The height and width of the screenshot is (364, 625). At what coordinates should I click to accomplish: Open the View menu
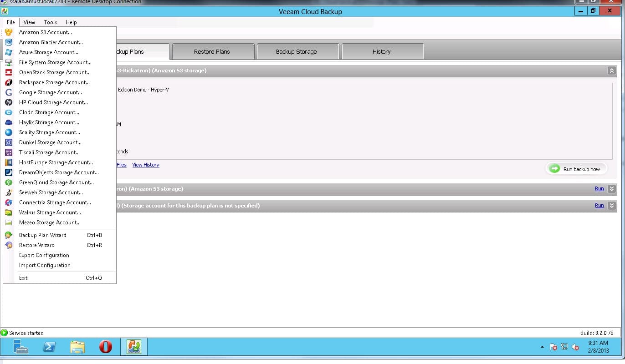pos(29,22)
